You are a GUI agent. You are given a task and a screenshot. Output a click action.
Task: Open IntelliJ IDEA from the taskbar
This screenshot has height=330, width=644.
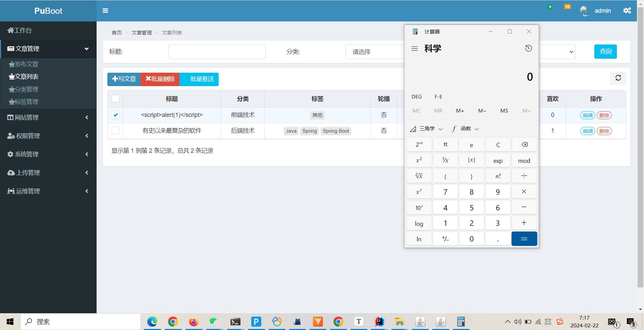(379, 322)
